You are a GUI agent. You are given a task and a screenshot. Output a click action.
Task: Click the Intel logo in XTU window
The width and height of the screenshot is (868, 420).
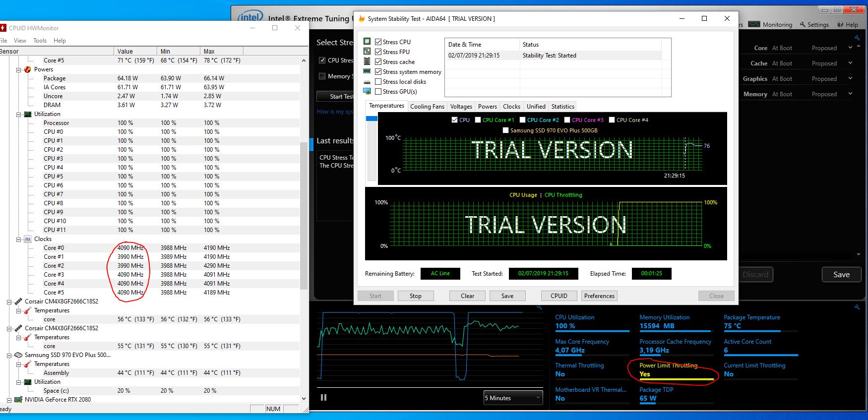250,17
